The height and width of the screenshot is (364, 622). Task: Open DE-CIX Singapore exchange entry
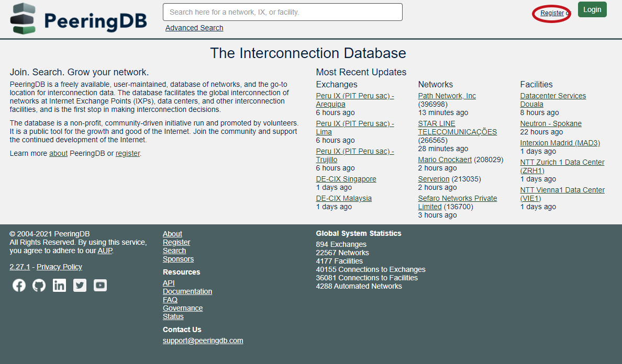pos(346,179)
